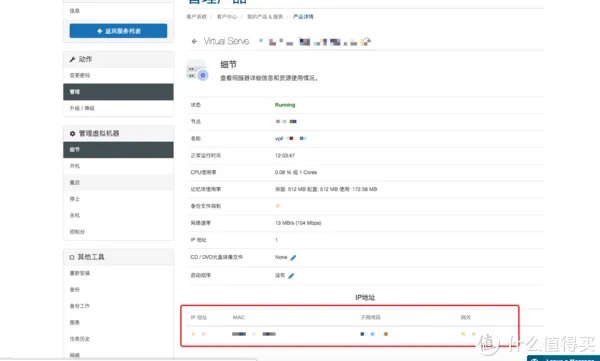Image resolution: width=600 pixels, height=361 pixels.
Task: Click the 名称 row label
Action: 196,139
